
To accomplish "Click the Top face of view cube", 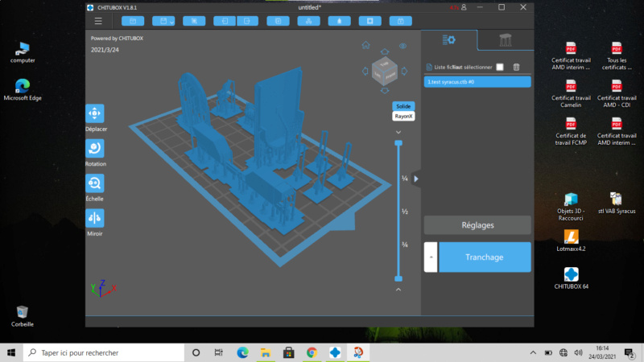I will (384, 64).
